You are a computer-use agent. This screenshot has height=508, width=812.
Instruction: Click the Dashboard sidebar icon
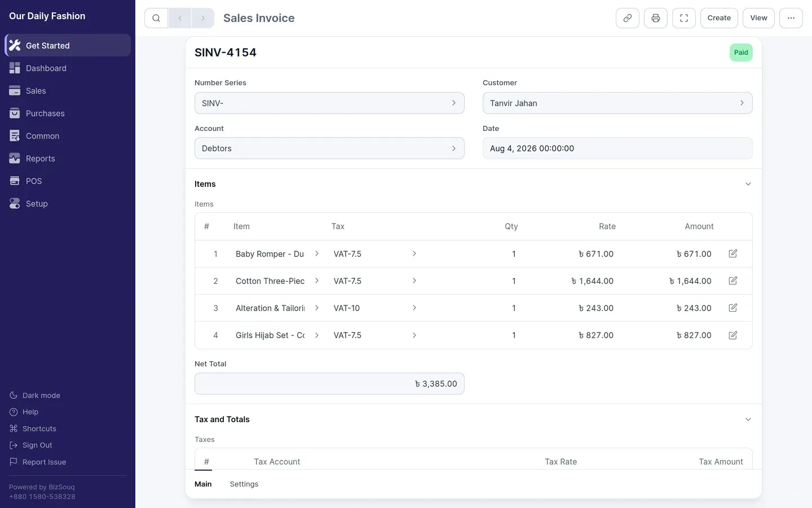pos(15,68)
